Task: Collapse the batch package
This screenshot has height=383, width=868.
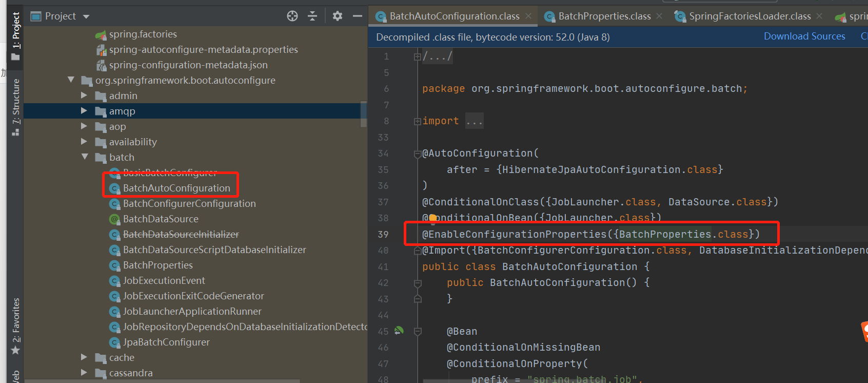Action: (84, 157)
